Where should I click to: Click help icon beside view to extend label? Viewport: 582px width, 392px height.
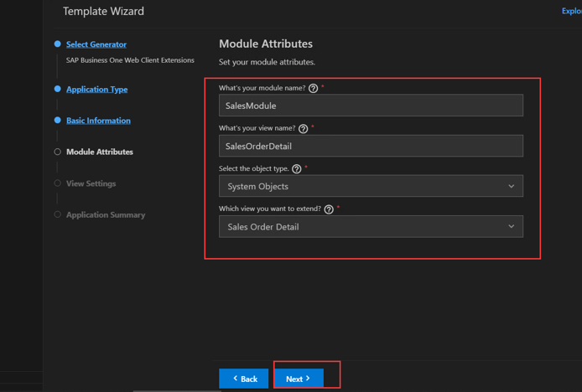(x=329, y=209)
